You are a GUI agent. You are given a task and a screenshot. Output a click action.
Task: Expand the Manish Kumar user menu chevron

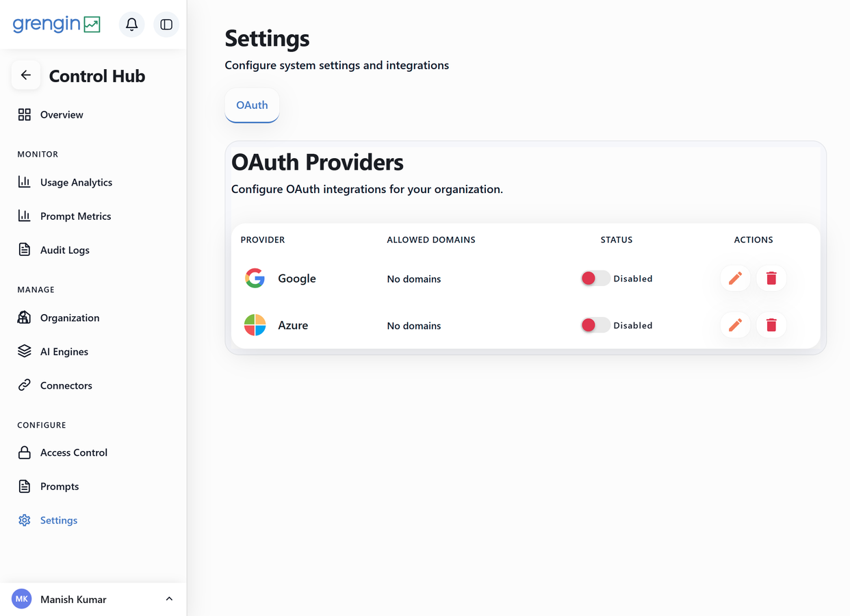169,600
